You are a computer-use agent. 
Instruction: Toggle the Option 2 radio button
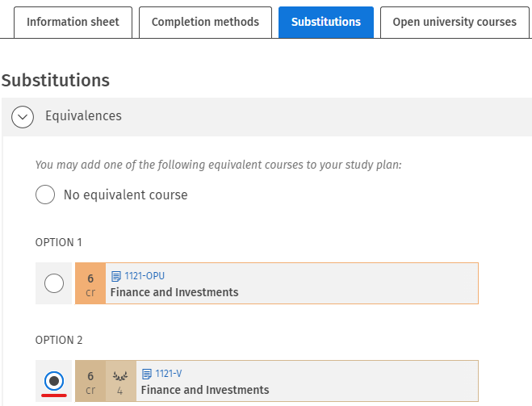click(54, 380)
